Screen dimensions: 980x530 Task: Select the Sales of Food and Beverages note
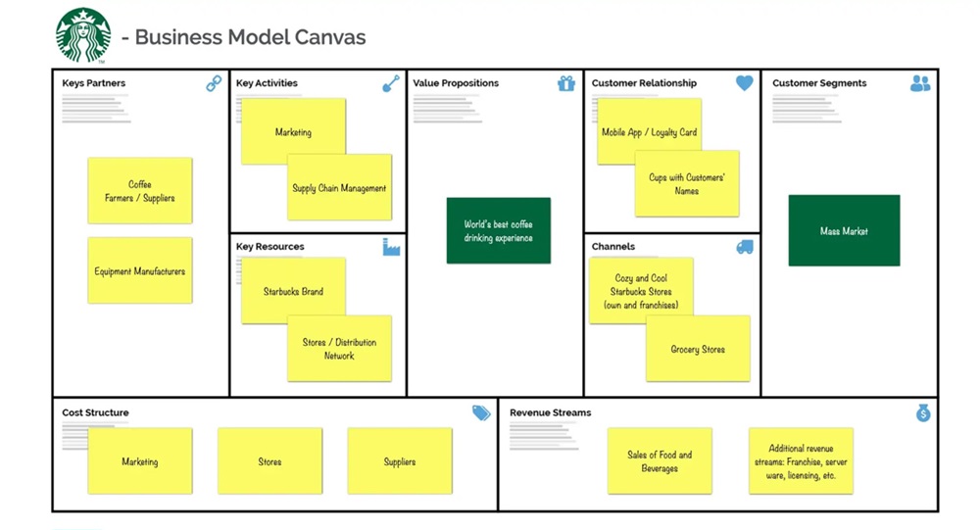(660, 460)
